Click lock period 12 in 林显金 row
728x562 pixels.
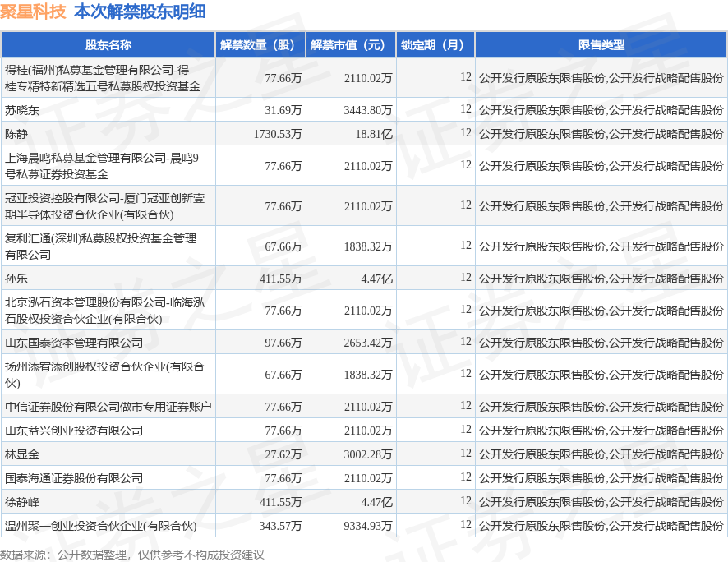coord(466,453)
